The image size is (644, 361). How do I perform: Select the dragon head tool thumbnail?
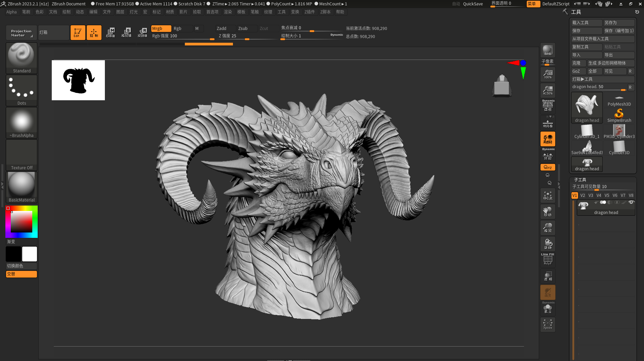[587, 104]
